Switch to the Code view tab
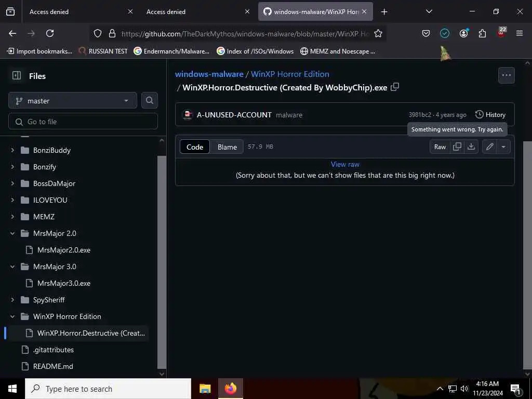Image resolution: width=532 pixels, height=399 pixels. [195, 147]
